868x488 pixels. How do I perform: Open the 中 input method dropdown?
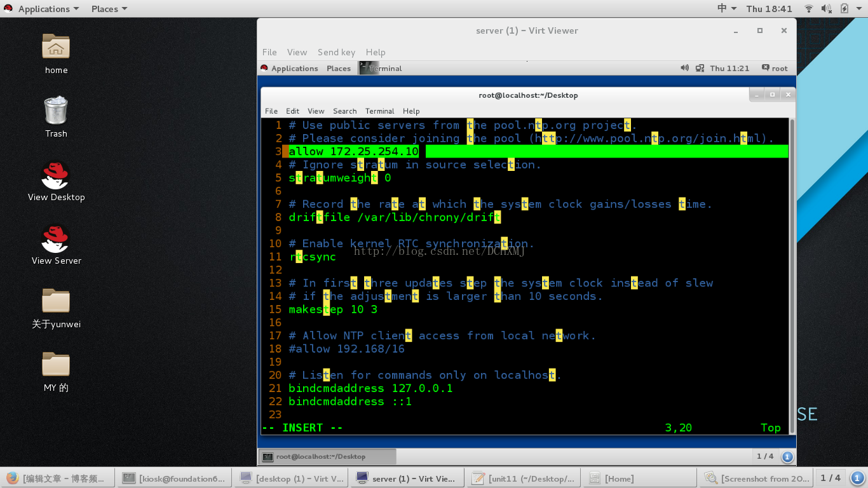pyautogui.click(x=727, y=9)
